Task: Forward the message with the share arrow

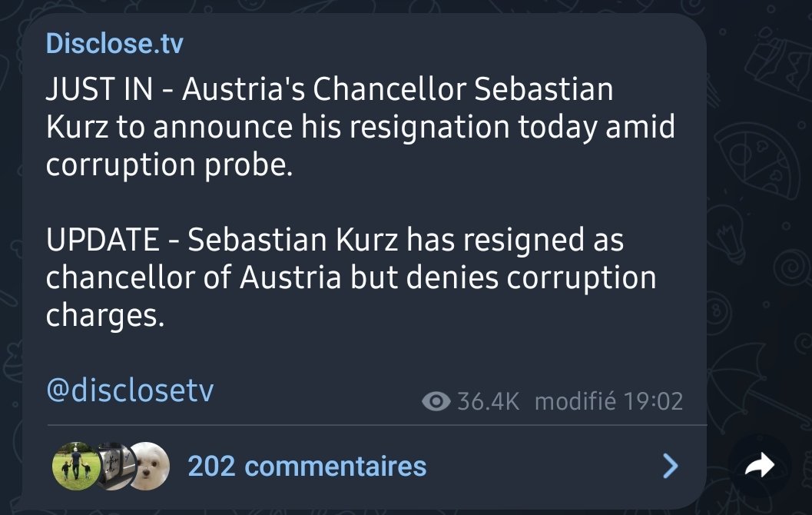Action: pos(759,464)
